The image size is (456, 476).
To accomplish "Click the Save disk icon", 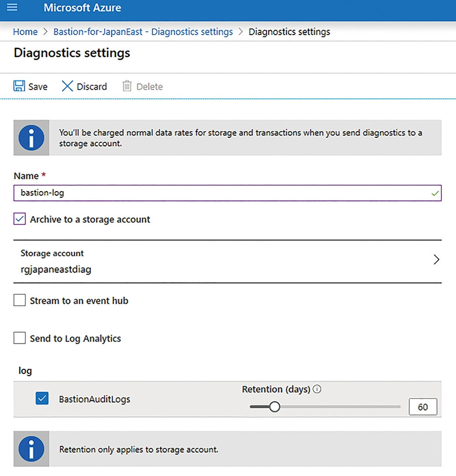I will point(19,86).
